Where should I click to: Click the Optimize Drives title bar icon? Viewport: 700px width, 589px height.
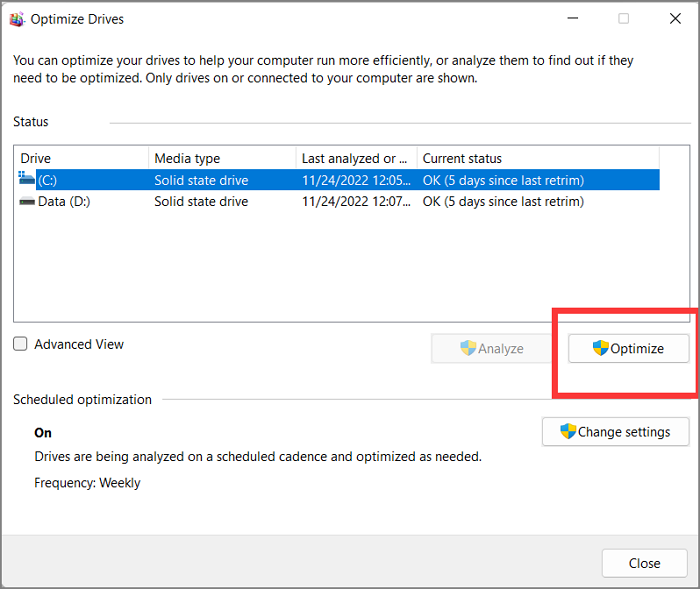click(x=16, y=19)
